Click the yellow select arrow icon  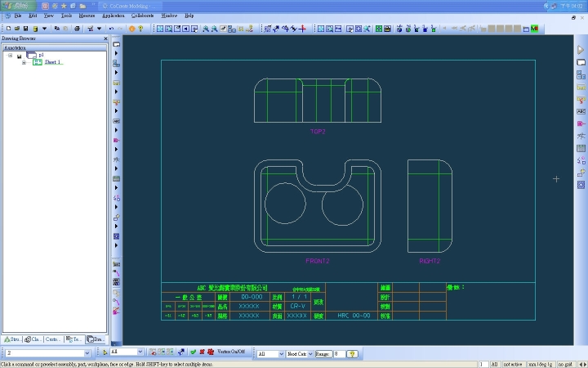click(105, 352)
